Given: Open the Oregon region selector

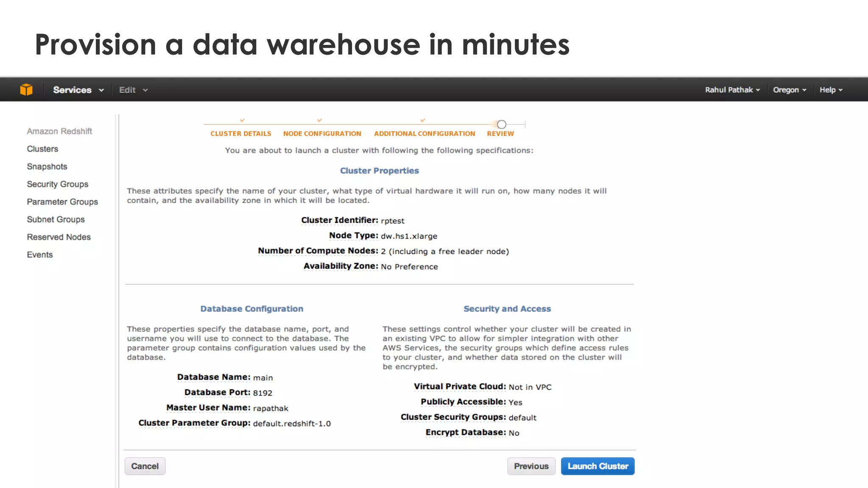Looking at the screenshot, I should point(790,90).
